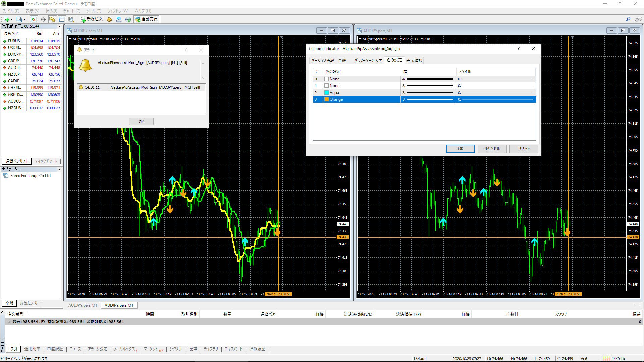This screenshot has height=362, width=644.
Task: Open MetaEditor via the yellow book icon
Action: (109, 19)
